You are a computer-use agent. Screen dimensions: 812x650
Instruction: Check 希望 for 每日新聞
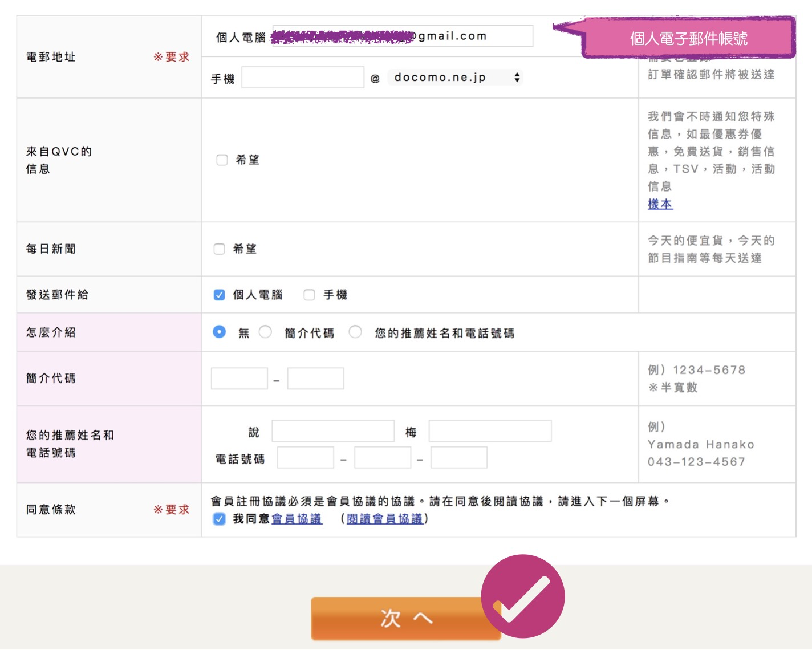click(220, 249)
